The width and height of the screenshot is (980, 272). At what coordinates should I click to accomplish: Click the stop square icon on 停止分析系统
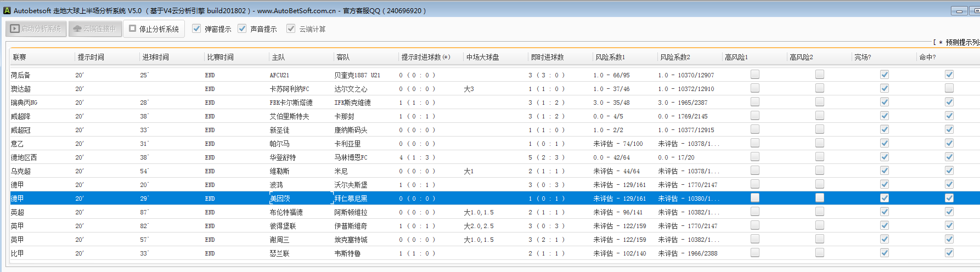(132, 29)
